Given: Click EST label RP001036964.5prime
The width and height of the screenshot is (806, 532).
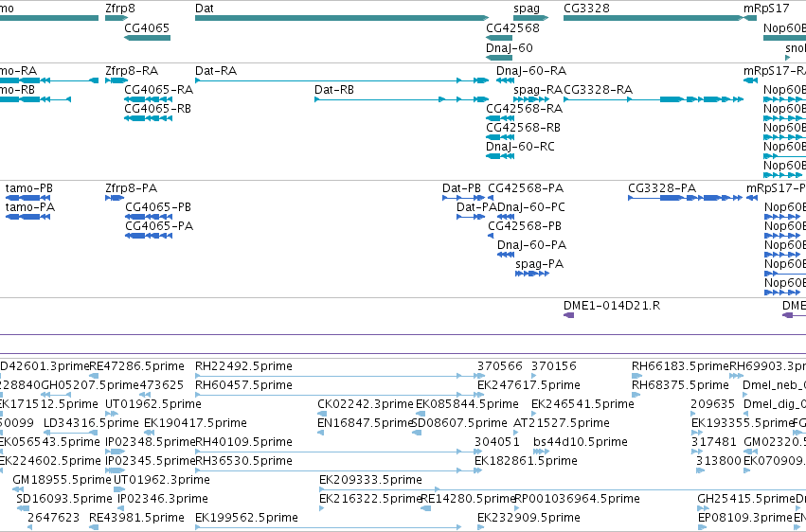Looking at the screenshot, I should [577, 500].
